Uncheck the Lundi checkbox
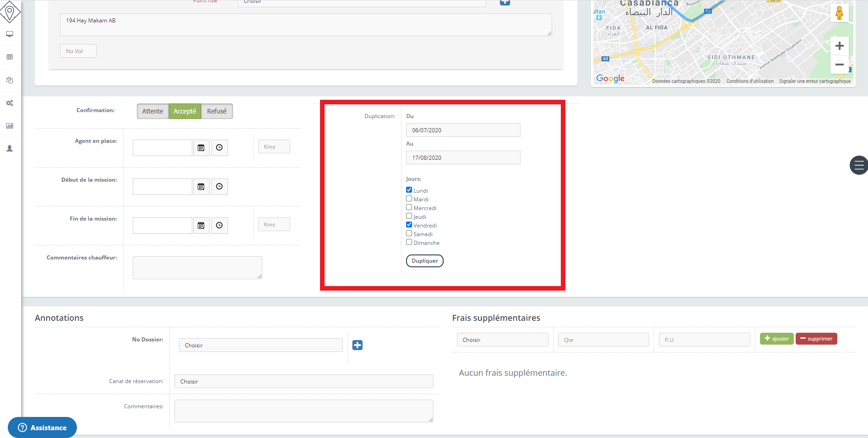The width and height of the screenshot is (868, 438). pyautogui.click(x=409, y=190)
